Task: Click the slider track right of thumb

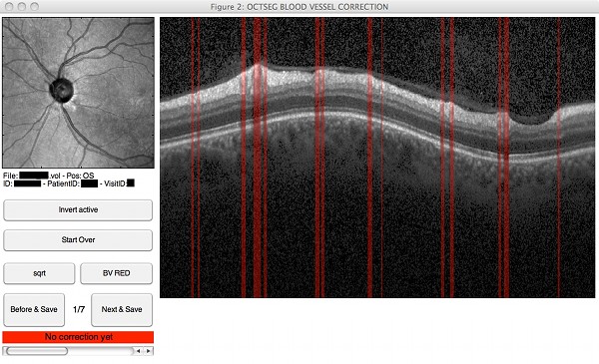Action: coord(101,351)
